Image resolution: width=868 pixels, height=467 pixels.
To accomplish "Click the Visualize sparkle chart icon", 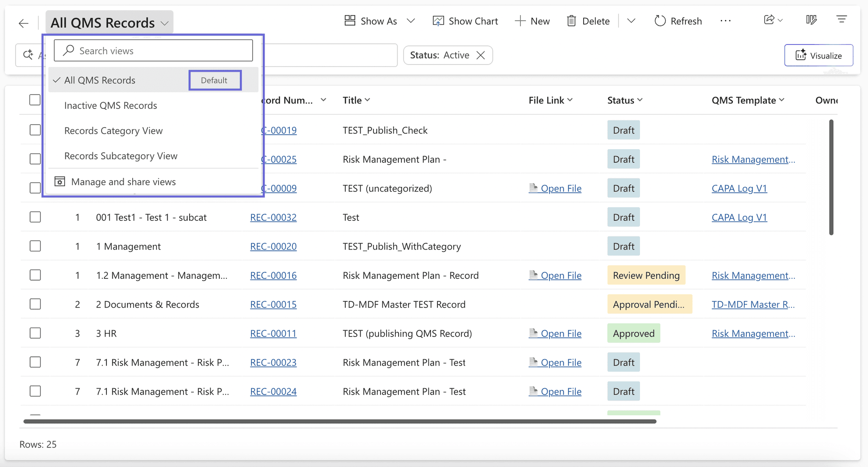I will coord(801,55).
